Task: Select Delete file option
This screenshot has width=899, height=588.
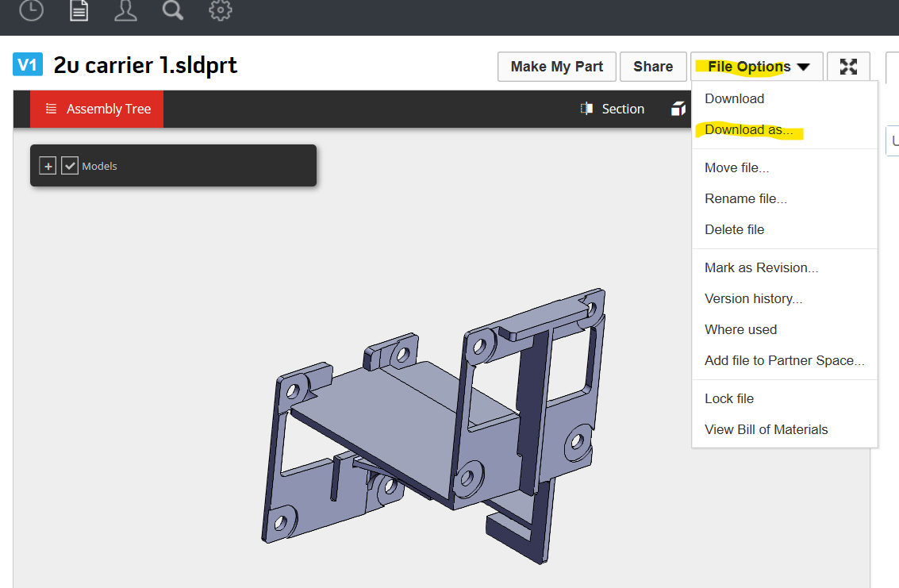Action: [x=785, y=229]
